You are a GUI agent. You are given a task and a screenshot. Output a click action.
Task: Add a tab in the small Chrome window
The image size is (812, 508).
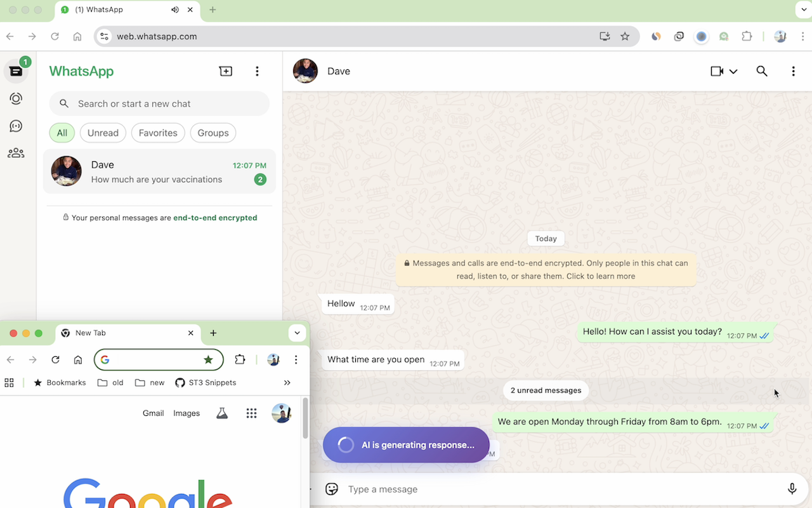(213, 333)
